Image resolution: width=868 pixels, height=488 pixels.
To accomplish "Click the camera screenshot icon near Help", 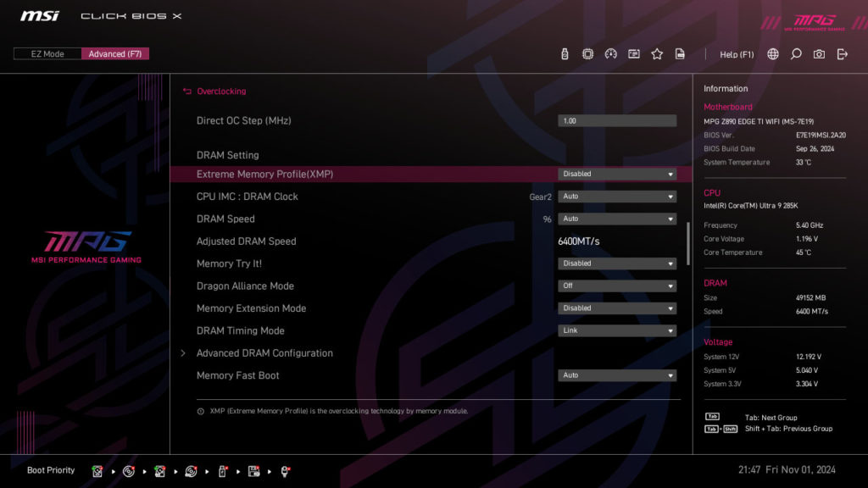I will click(x=819, y=53).
